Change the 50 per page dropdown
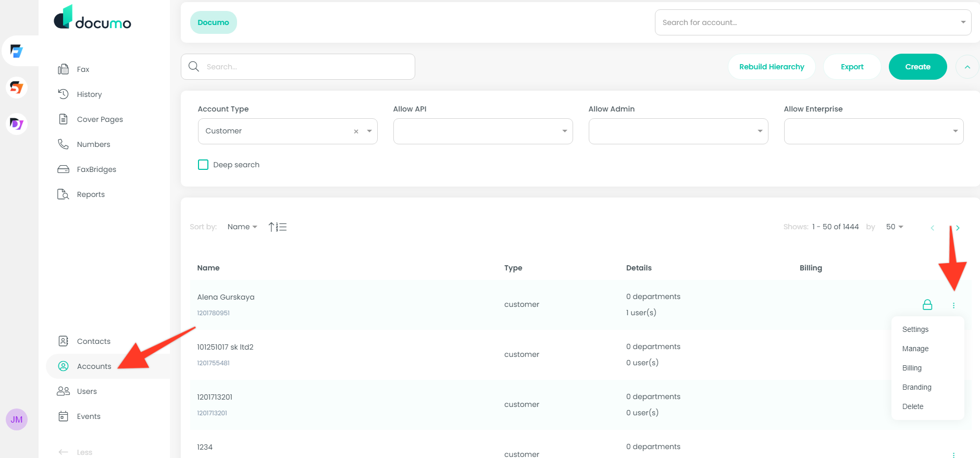980x458 pixels. (x=895, y=227)
